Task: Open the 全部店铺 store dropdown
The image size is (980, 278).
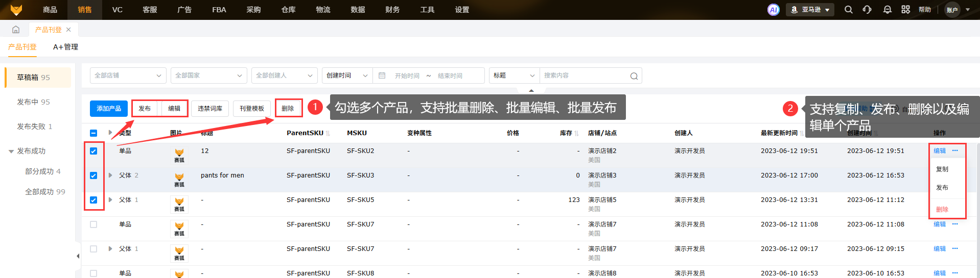Action: (128, 75)
